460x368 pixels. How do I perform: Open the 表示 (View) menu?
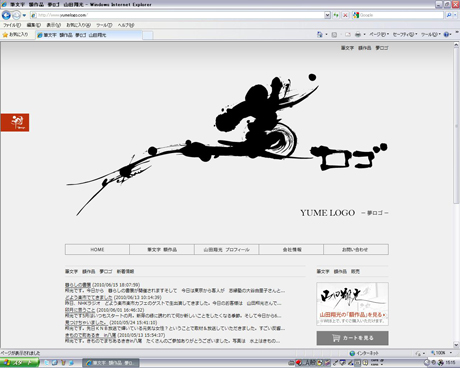click(x=53, y=25)
